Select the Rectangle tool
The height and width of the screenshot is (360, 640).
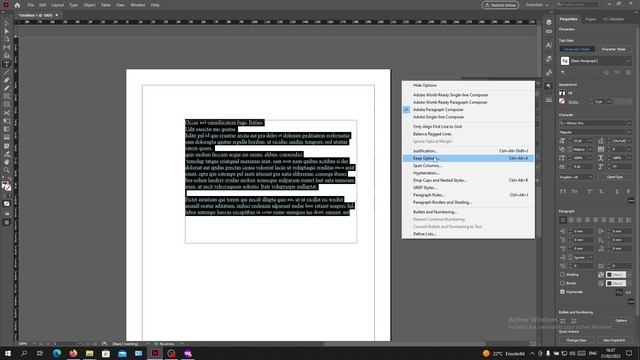pos(7,105)
